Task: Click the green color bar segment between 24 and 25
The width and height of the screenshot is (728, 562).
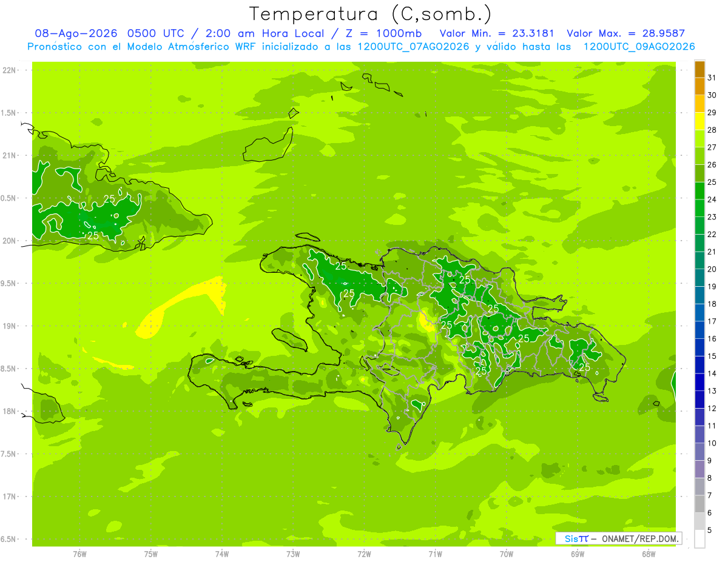Action: (699, 191)
